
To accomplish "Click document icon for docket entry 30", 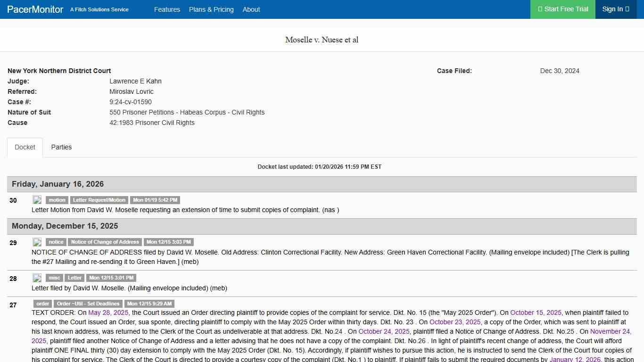I will (37, 200).
